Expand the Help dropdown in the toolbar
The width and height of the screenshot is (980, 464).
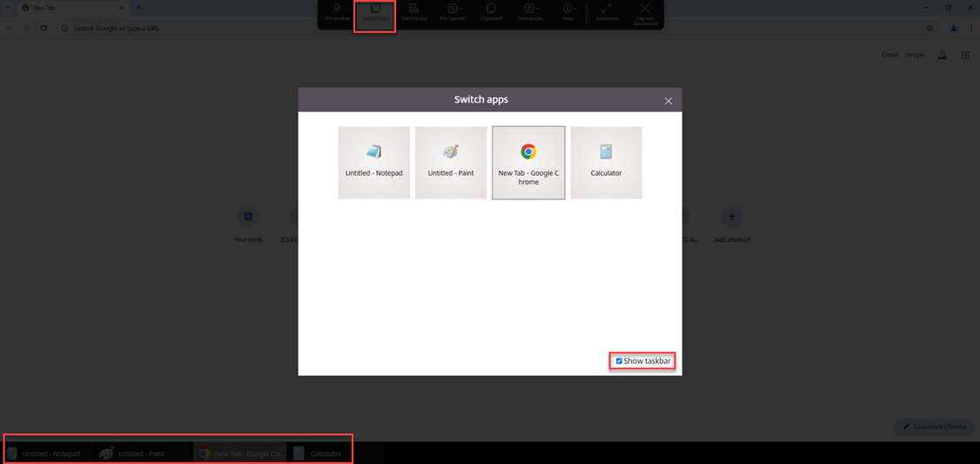pyautogui.click(x=568, y=12)
